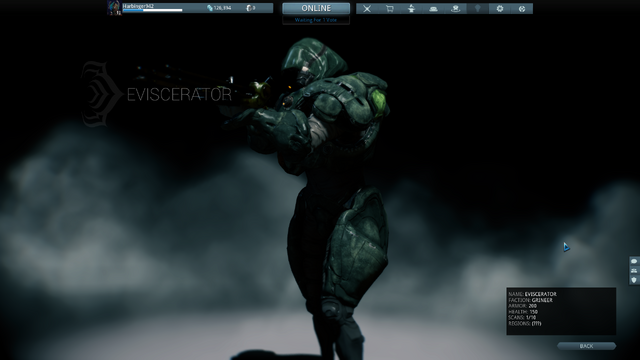Viewport: 640px width, 360px height.
Task: Open the Arsenal crossed-swords icon
Action: tap(367, 9)
